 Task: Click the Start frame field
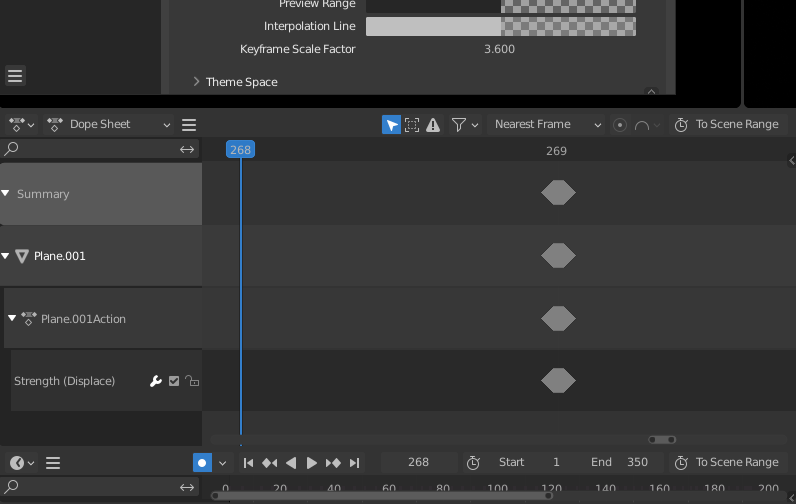click(x=529, y=462)
